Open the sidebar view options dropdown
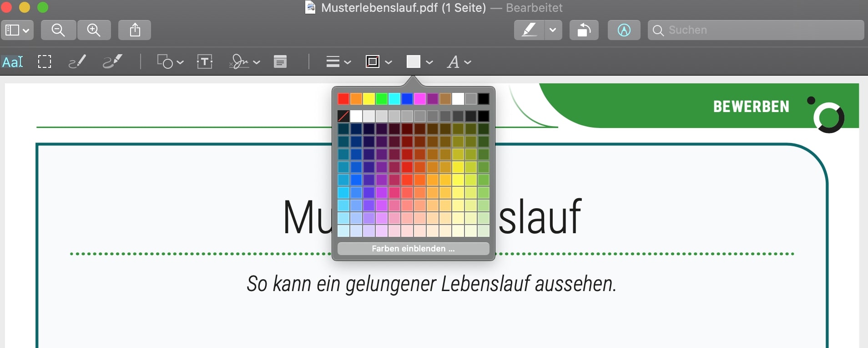 [x=17, y=30]
